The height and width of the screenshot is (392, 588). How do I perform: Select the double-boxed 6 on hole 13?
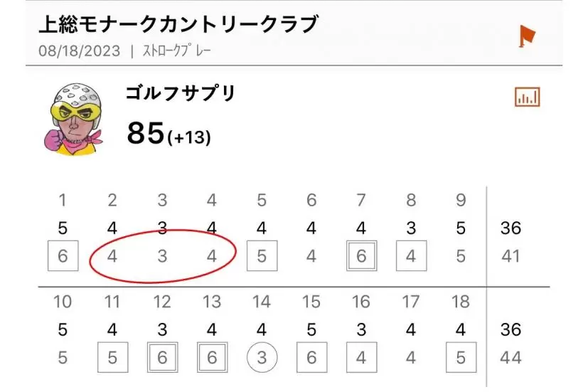(212, 358)
